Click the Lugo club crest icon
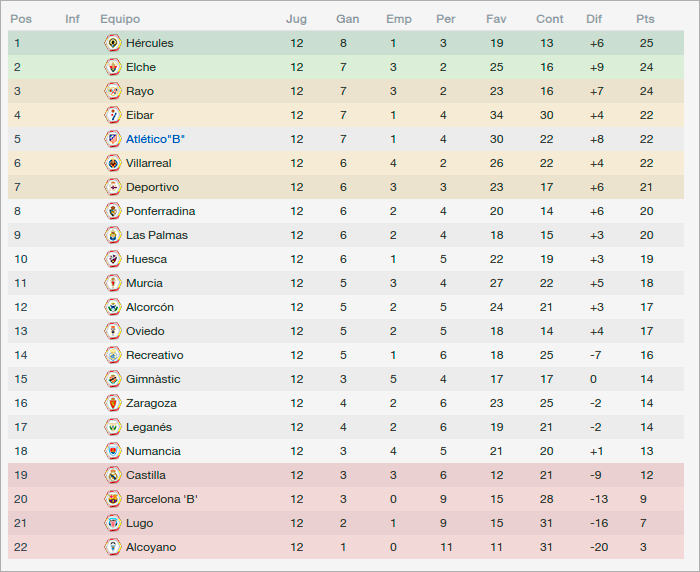Viewport: 700px width, 572px height. click(112, 523)
